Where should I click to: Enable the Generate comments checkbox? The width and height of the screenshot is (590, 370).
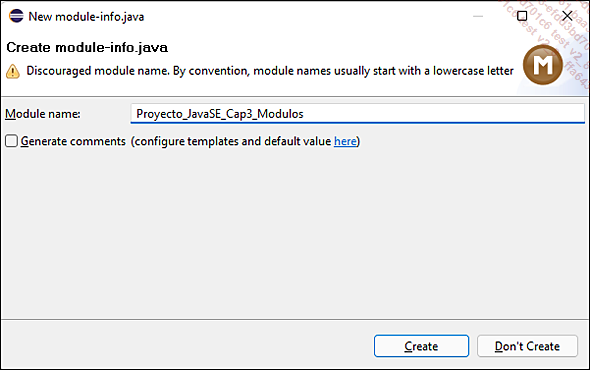pyautogui.click(x=11, y=141)
